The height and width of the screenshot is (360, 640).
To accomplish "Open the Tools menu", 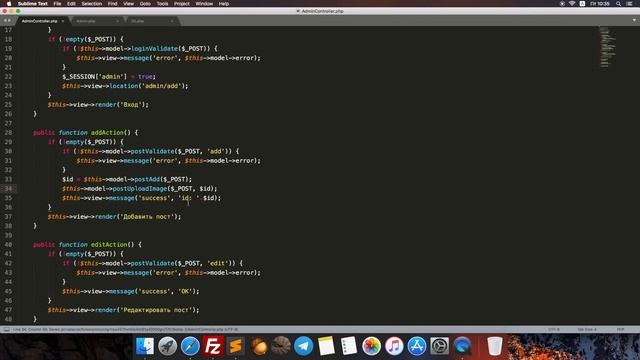I will pyautogui.click(x=162, y=4).
